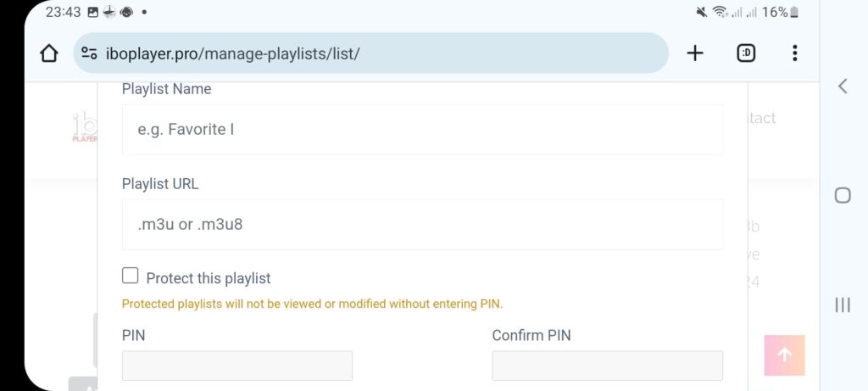The width and height of the screenshot is (868, 391).
Task: Focus the Confirm PIN input field
Action: 607,366
